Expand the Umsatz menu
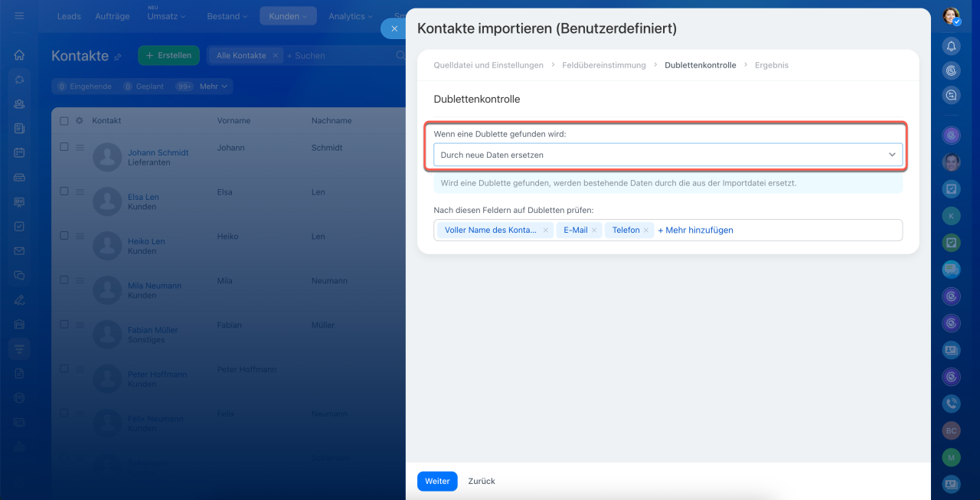Screen dimensions: 980x500 tap(166, 16)
